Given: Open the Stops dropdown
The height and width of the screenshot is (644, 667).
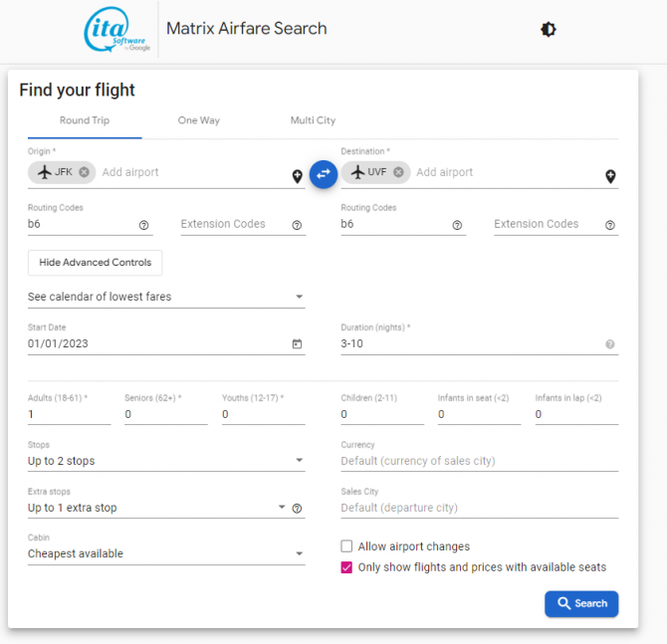Looking at the screenshot, I should 166,461.
